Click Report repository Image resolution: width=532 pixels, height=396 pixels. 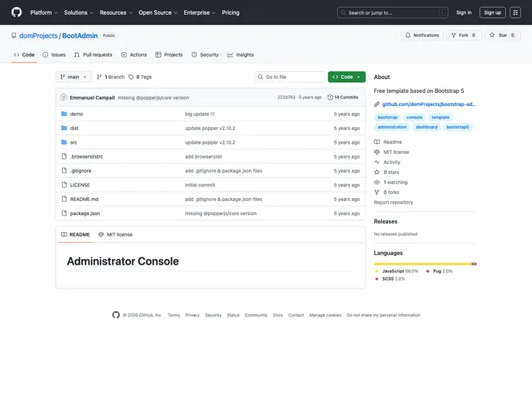[x=394, y=202]
